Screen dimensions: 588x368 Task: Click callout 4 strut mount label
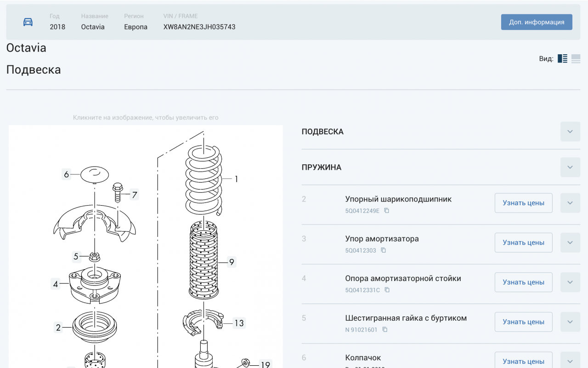(x=56, y=284)
